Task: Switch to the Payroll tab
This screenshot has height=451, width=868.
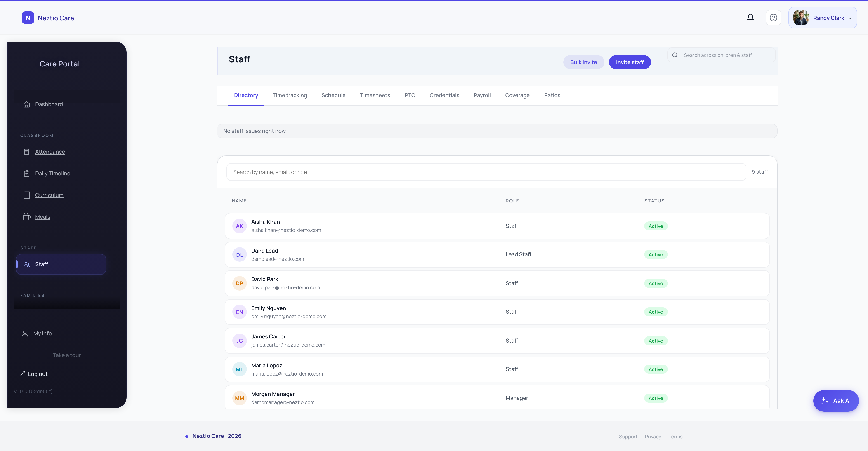Action: pos(482,95)
